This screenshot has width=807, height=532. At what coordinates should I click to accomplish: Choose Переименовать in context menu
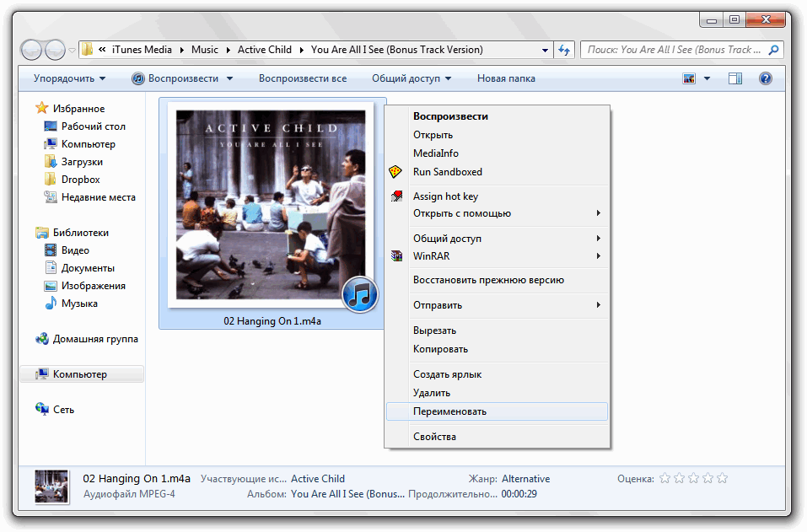498,411
